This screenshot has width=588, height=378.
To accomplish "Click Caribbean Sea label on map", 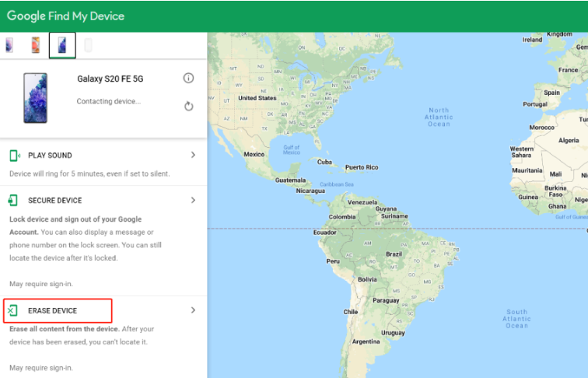I will (x=336, y=184).
